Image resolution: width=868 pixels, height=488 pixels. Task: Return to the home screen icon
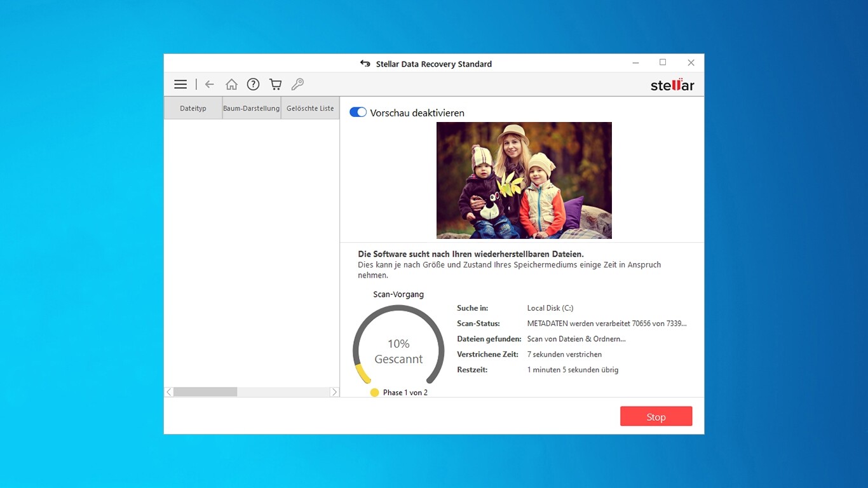pyautogui.click(x=231, y=84)
